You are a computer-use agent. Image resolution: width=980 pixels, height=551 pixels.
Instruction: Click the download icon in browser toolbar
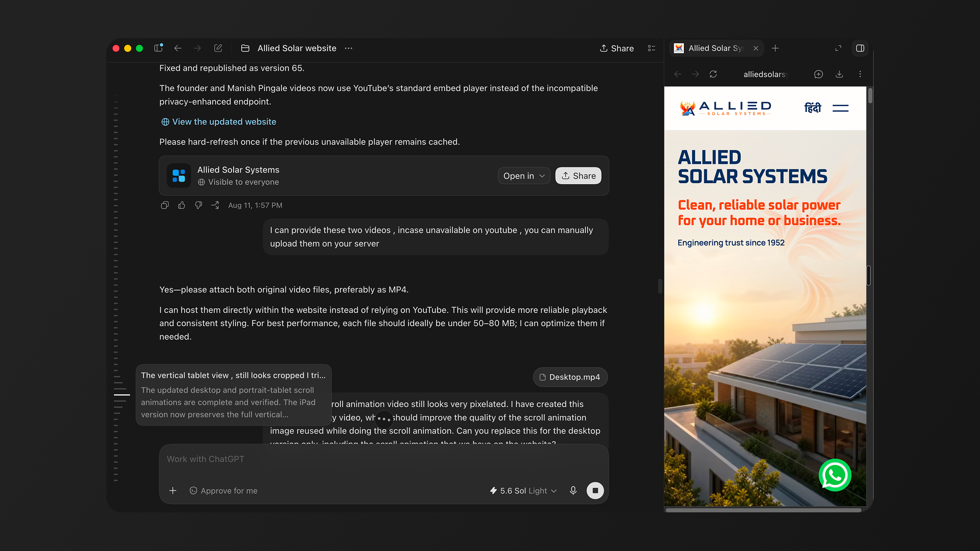(840, 74)
